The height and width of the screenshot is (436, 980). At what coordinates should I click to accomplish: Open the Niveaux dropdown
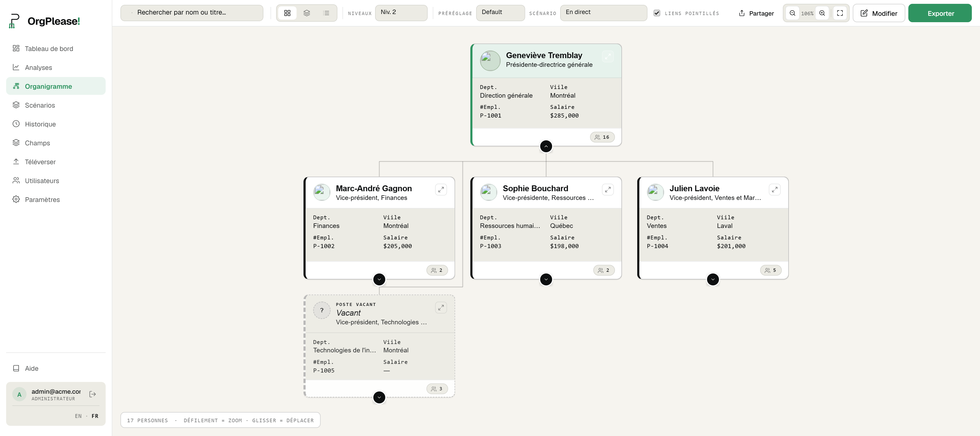click(x=401, y=13)
